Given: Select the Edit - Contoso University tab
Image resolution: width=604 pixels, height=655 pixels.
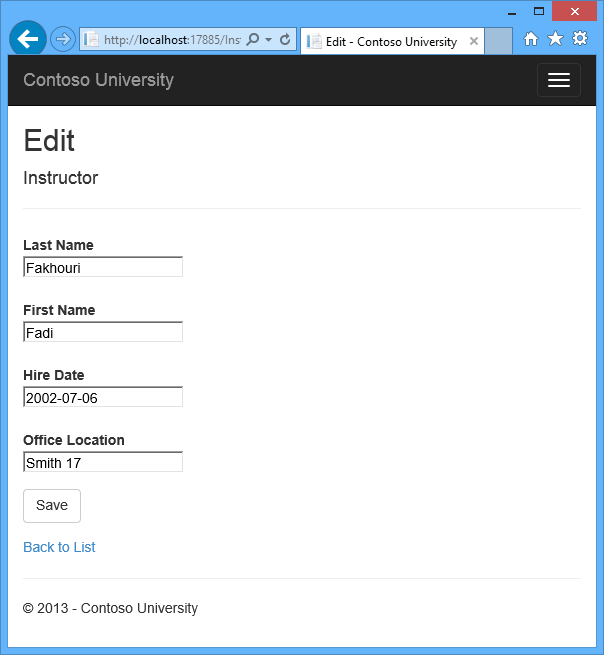Looking at the screenshot, I should pos(391,41).
